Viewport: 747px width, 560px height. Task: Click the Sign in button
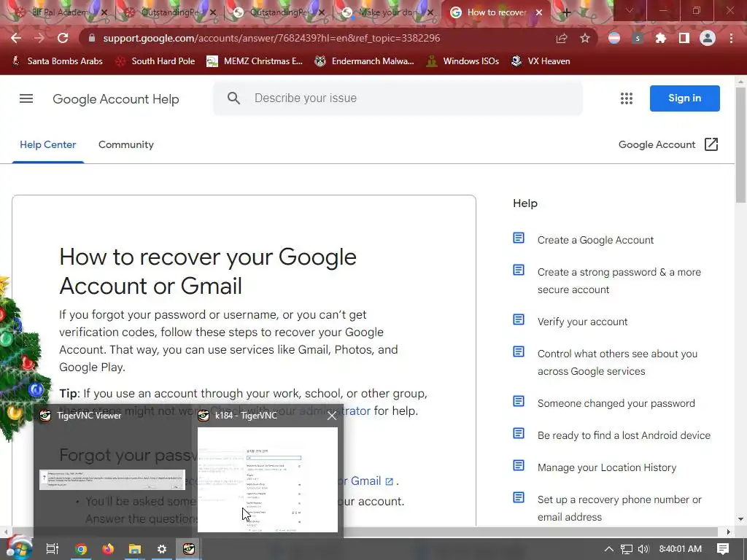[684, 98]
